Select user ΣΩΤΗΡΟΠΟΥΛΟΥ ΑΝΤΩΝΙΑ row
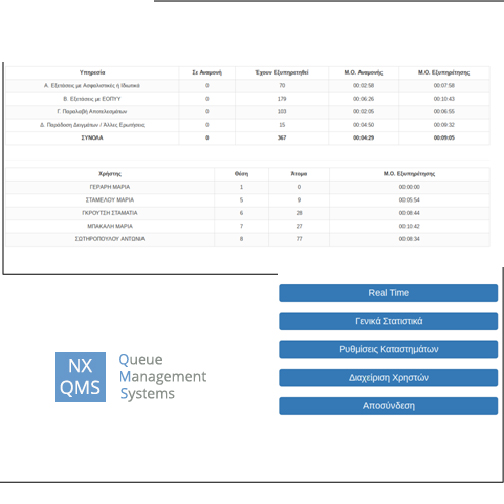 point(248,239)
